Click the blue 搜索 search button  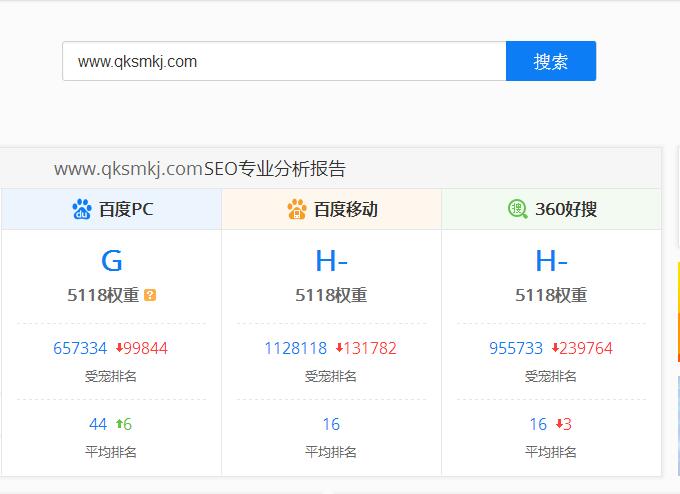(x=551, y=61)
